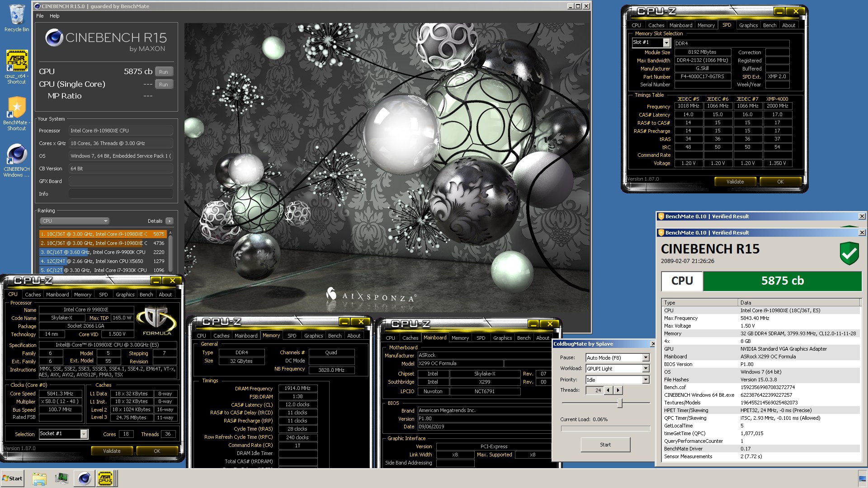
Task: Switch to SPD tab in CPU-Z Memory window
Action: (x=292, y=336)
